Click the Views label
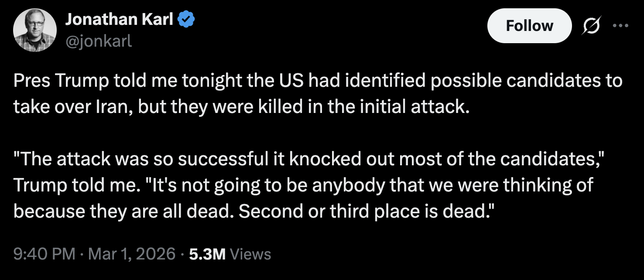Screen dimensions: 644x280 (x=250, y=254)
